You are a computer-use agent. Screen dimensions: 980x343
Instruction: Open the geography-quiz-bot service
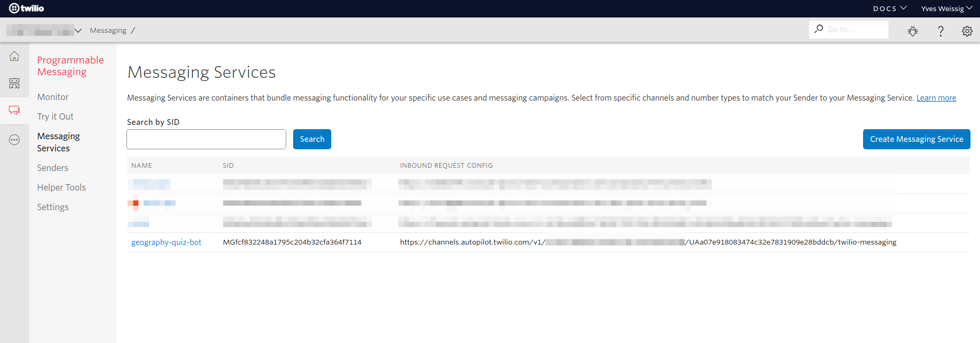[x=166, y=242]
